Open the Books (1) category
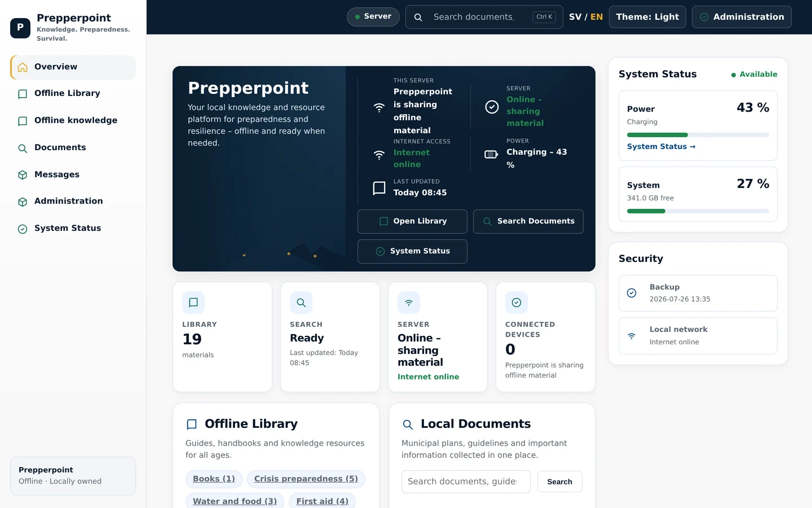 pyautogui.click(x=214, y=479)
